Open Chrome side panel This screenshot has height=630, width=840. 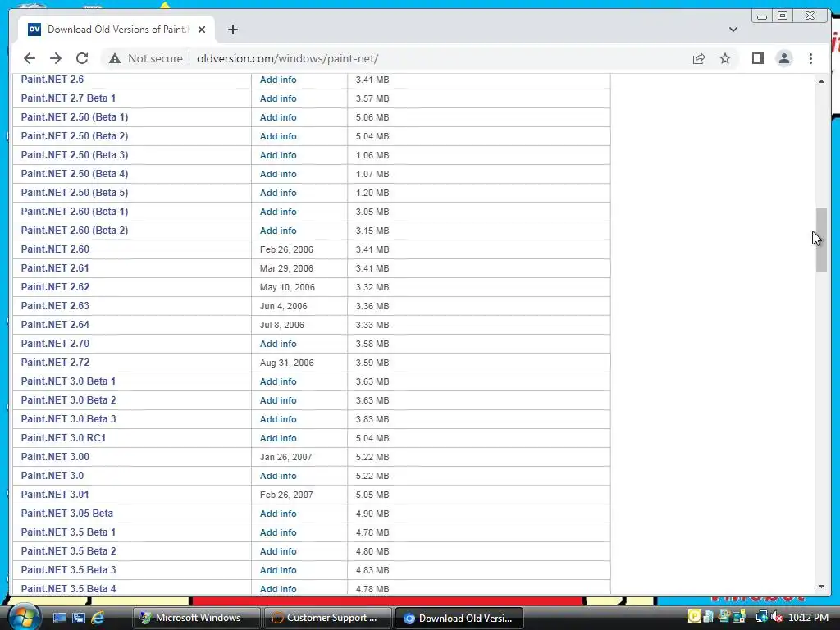coord(757,58)
